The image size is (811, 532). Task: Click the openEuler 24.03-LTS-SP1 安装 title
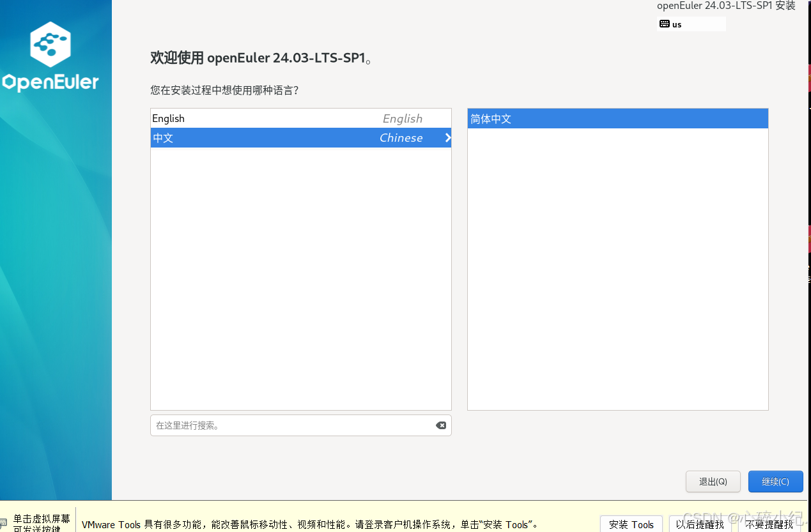(x=726, y=6)
